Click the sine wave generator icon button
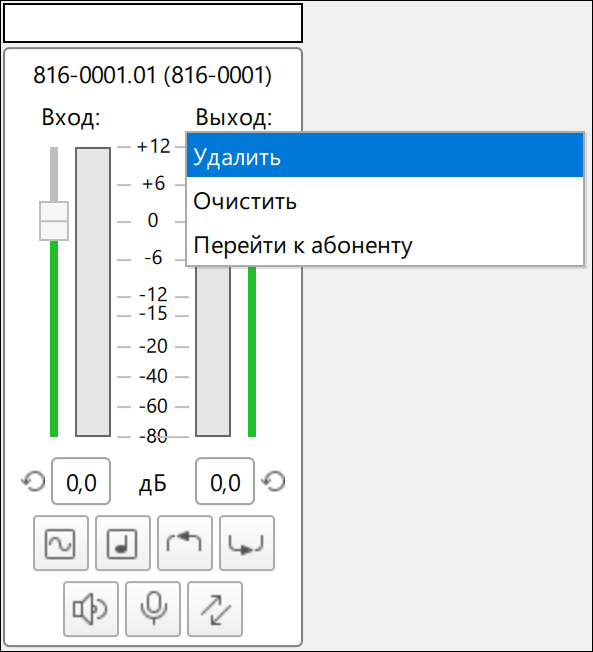 point(61,543)
